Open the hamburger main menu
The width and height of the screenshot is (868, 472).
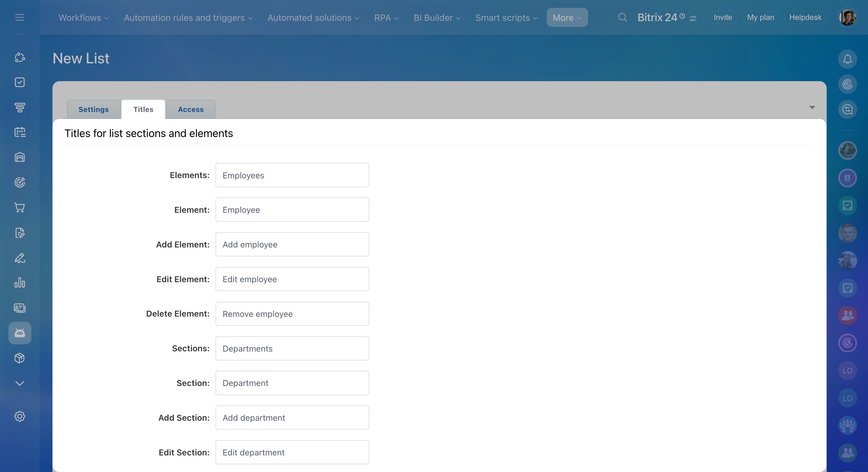(x=20, y=17)
